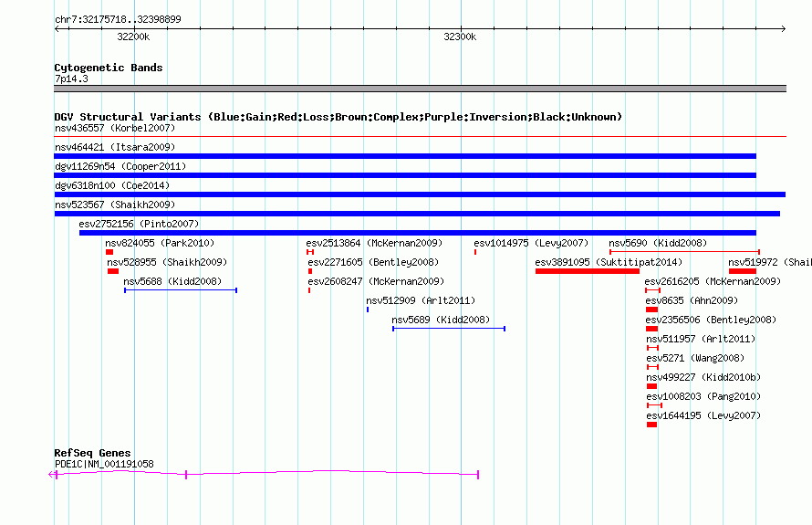Click the ruler's right arrow end
Image resolution: width=812 pixels, height=525 pixels.
pos(783,28)
